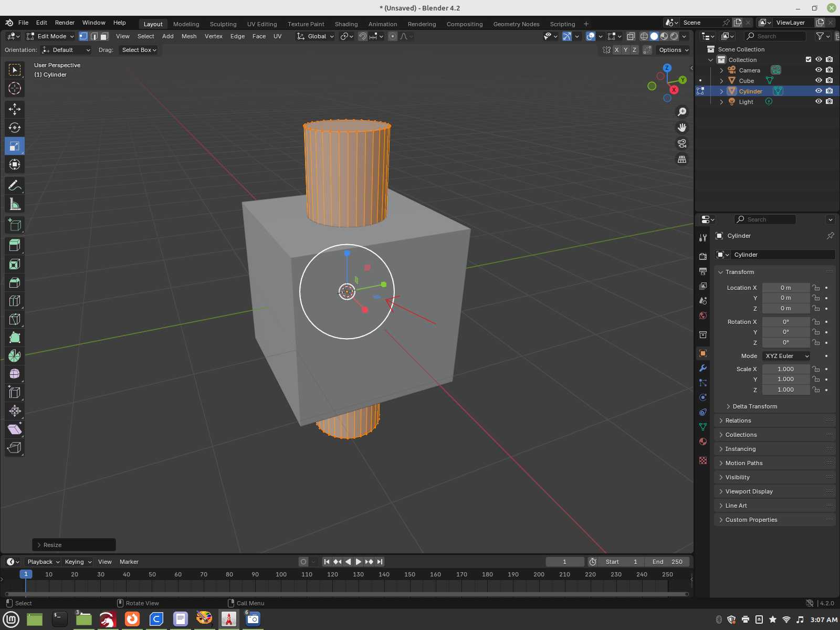Viewport: 840px width, 630px height.
Task: Open the Material properties tab
Action: click(703, 442)
